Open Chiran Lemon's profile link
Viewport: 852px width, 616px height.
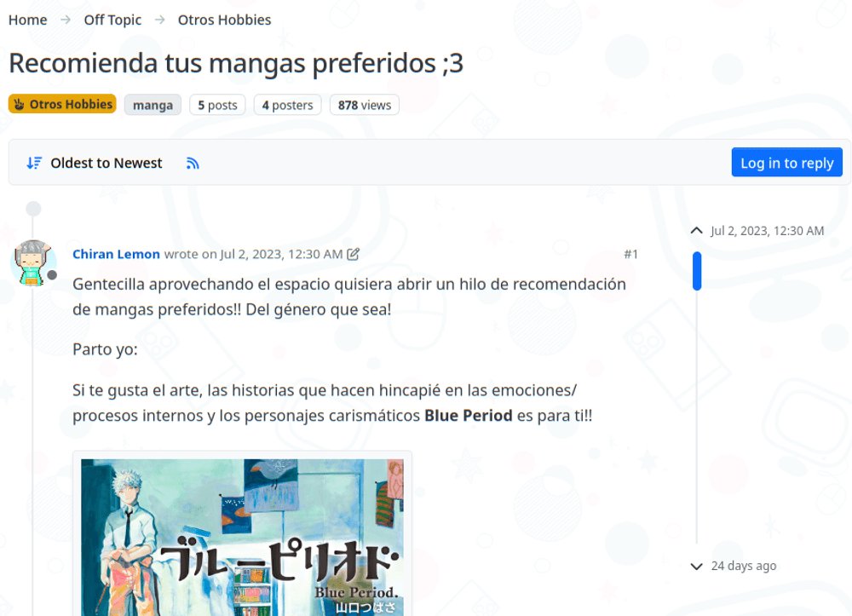click(x=116, y=254)
